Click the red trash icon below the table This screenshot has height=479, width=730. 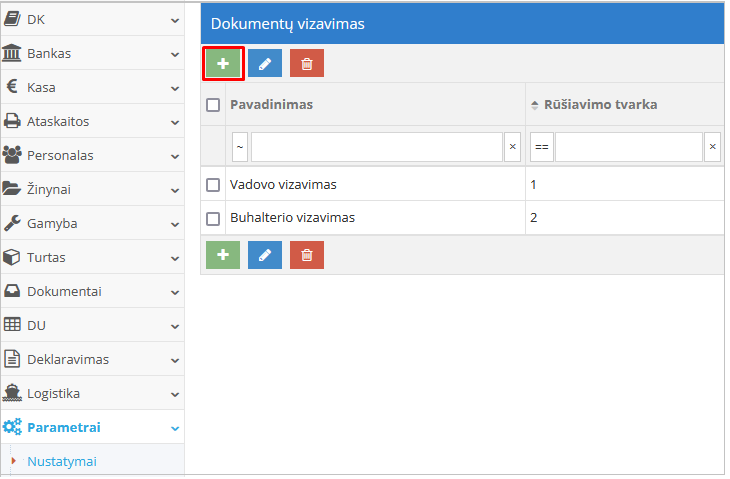click(x=307, y=255)
